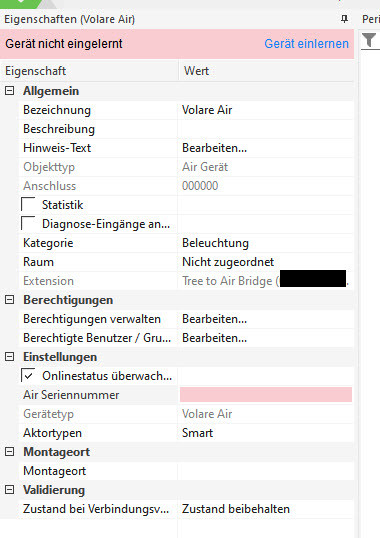Open Berechtigte Benutzer Bearbeiten
380x538 pixels.
266,338
